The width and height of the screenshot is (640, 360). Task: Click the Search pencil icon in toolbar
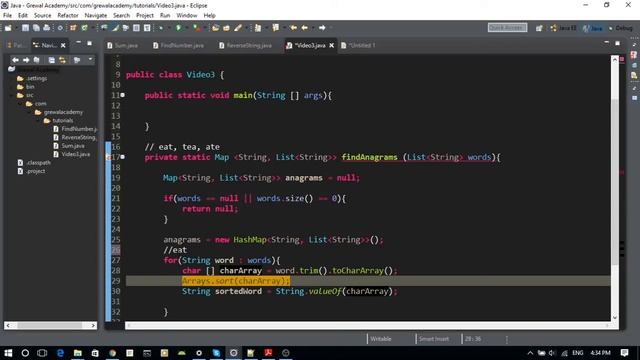click(x=238, y=28)
